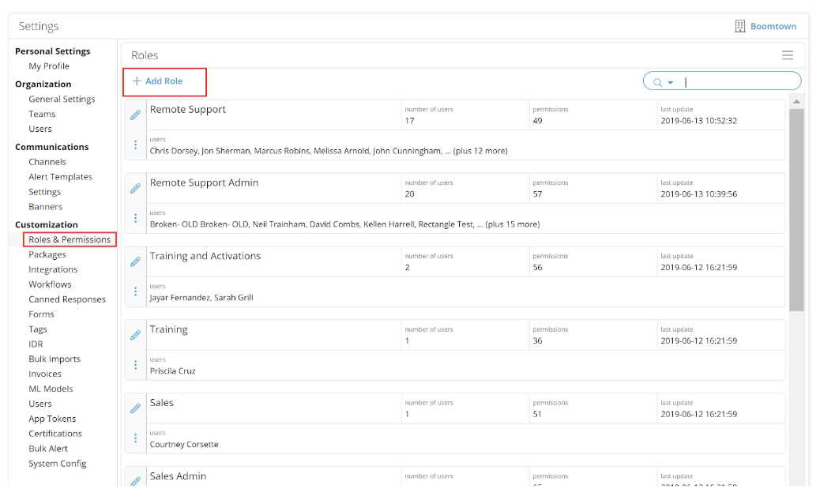Edit the Training and Activations role
The image size is (820, 504).
pos(135,261)
